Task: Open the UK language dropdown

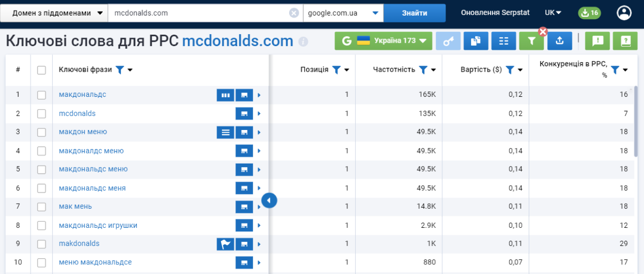Action: [553, 13]
